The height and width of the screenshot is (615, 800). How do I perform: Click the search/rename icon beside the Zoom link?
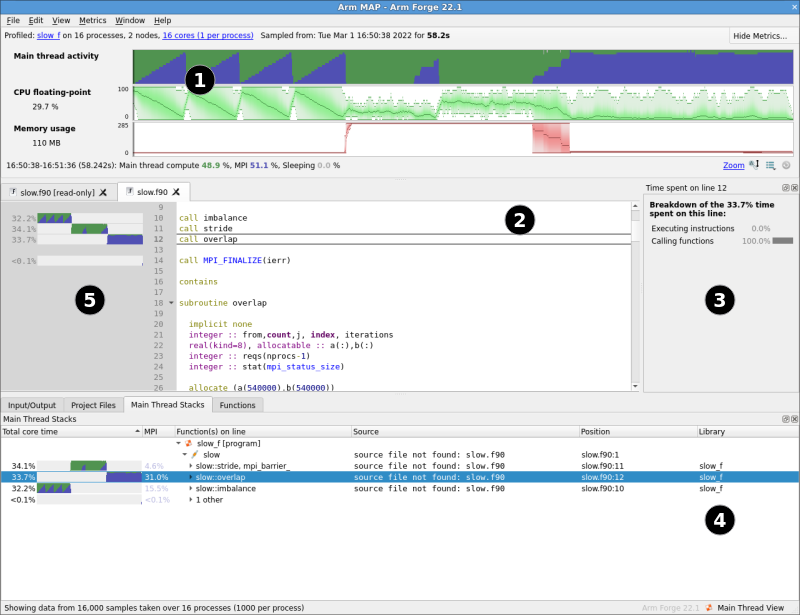coord(754,165)
